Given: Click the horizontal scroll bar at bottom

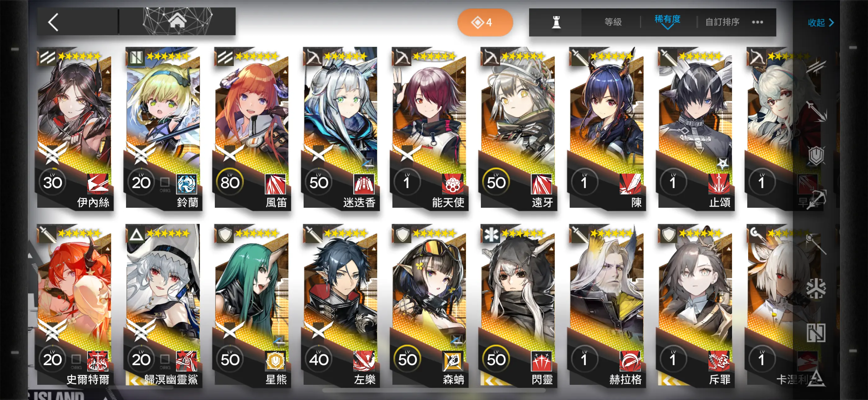Looking at the screenshot, I should coord(434,391).
